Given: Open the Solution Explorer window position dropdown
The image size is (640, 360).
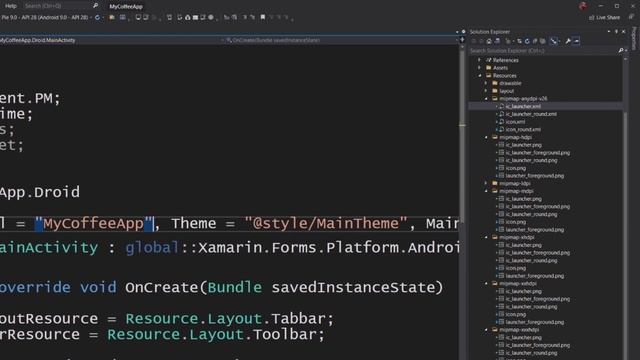Looking at the screenshot, I should point(609,31).
